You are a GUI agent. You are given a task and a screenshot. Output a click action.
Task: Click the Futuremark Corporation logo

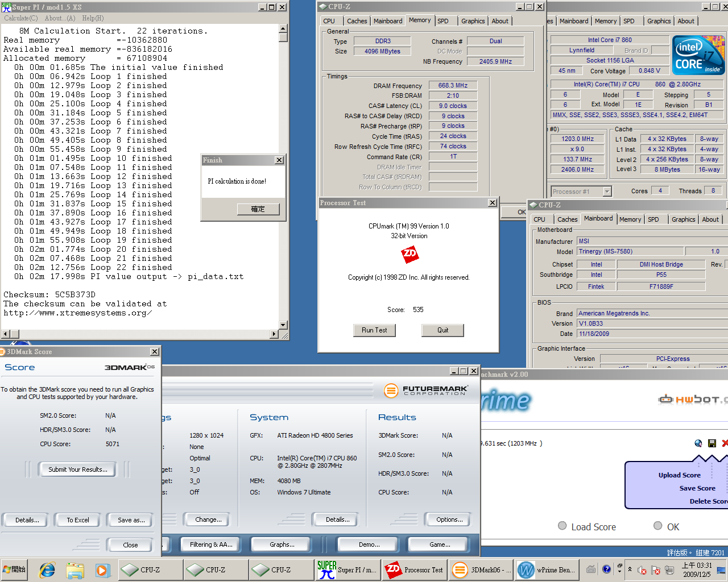tap(426, 390)
